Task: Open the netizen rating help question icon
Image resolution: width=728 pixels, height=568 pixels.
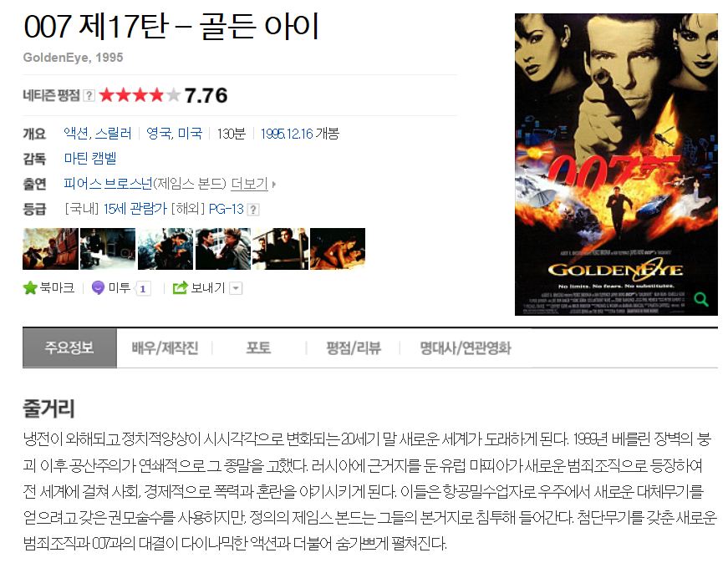Action: coord(89,95)
